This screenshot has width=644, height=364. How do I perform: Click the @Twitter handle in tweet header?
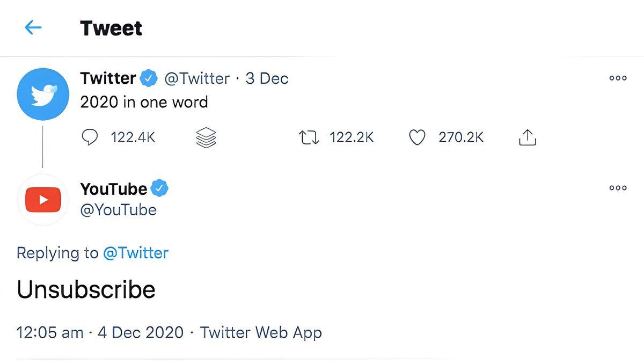click(x=197, y=78)
